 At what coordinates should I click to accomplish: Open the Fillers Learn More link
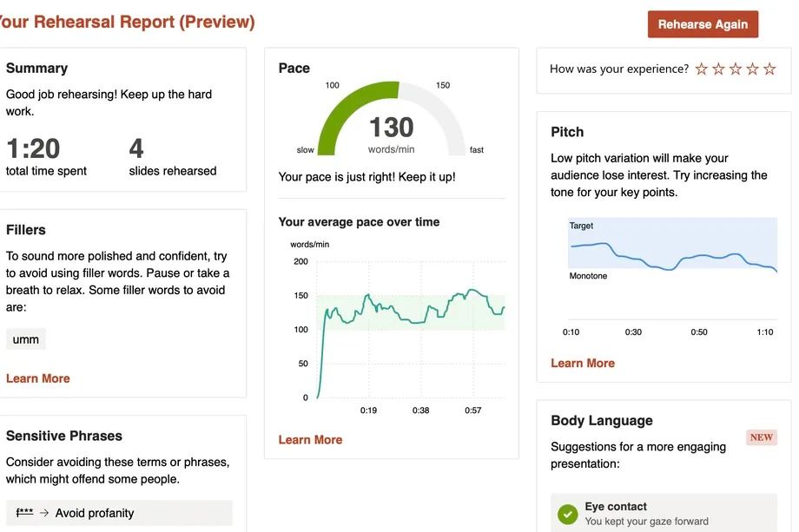click(x=37, y=378)
